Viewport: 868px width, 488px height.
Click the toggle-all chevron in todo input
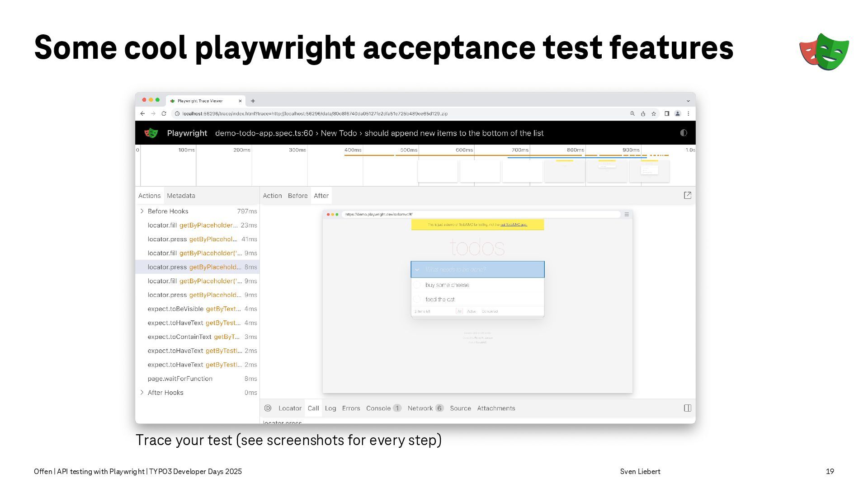[417, 270]
